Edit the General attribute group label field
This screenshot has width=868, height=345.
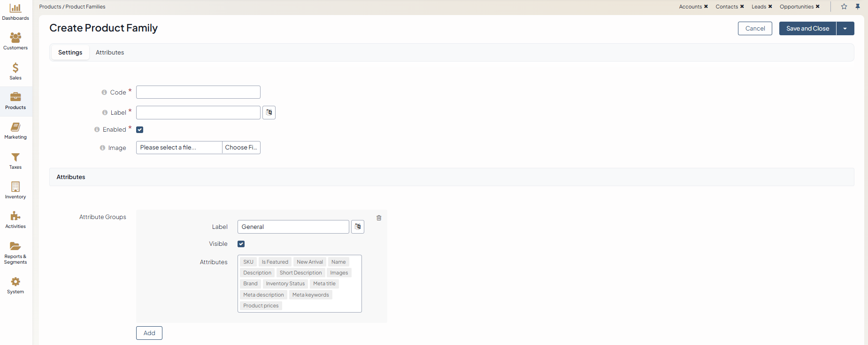tap(293, 227)
